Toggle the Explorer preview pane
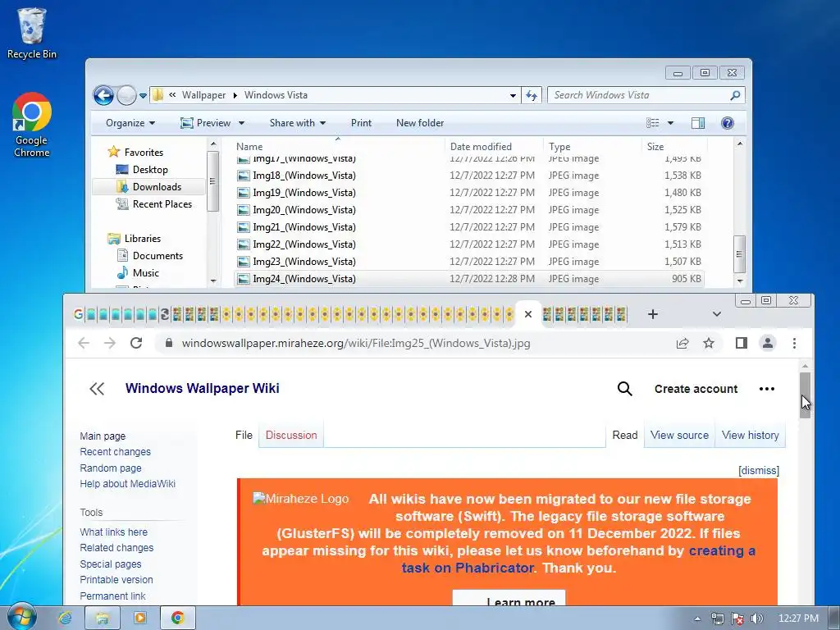840x630 pixels. click(698, 123)
